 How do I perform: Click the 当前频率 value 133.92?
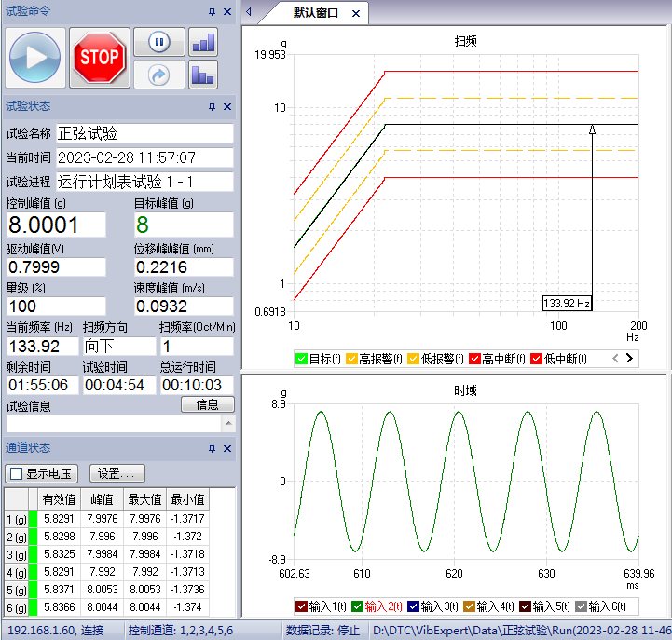43,347
